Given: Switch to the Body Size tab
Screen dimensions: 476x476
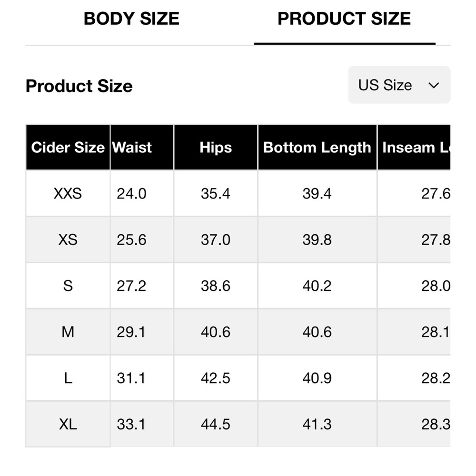Looking at the screenshot, I should [x=131, y=19].
